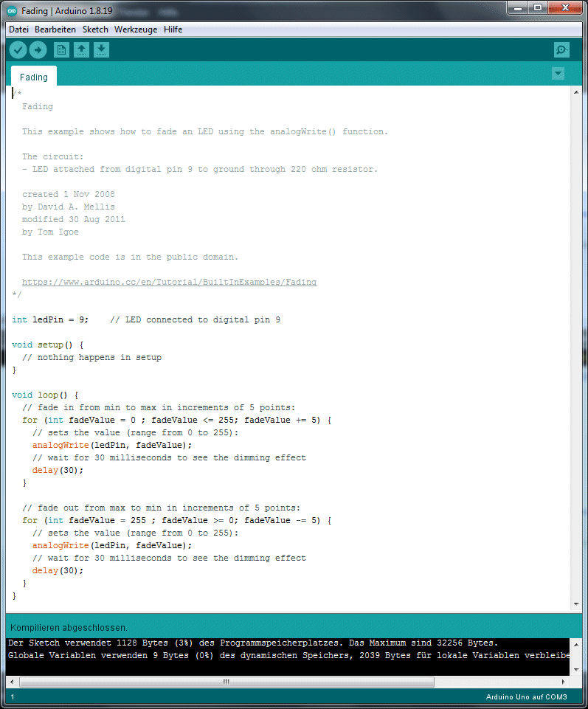The width and height of the screenshot is (588, 709).
Task: Minimize the Arduino window
Action: 519,8
